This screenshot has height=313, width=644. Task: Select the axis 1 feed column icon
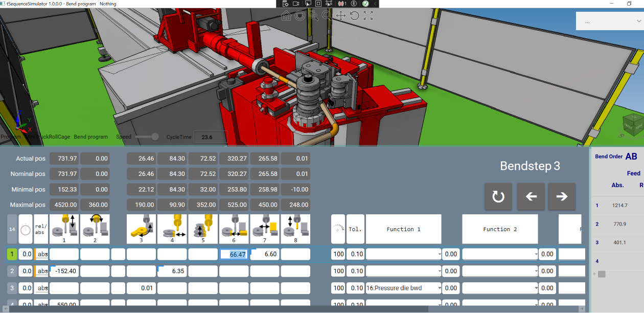click(x=64, y=229)
